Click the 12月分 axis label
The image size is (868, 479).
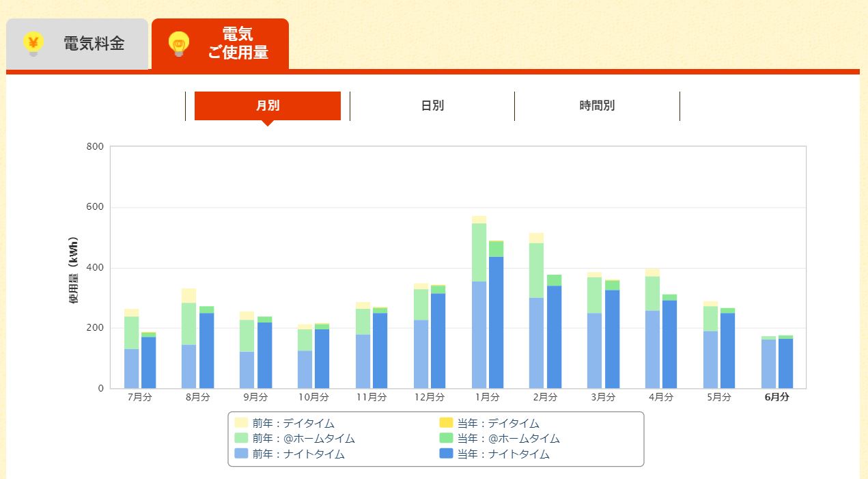pos(429,397)
